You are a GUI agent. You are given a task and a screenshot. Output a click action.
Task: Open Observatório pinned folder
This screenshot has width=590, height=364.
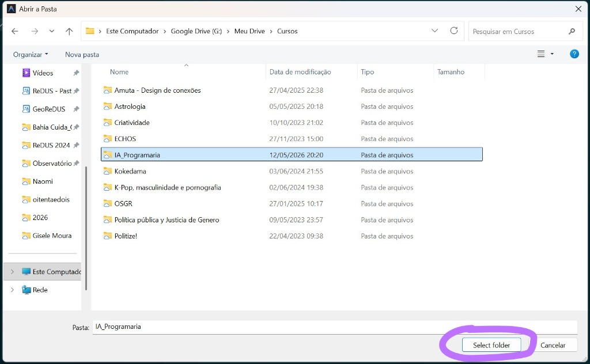(x=47, y=163)
